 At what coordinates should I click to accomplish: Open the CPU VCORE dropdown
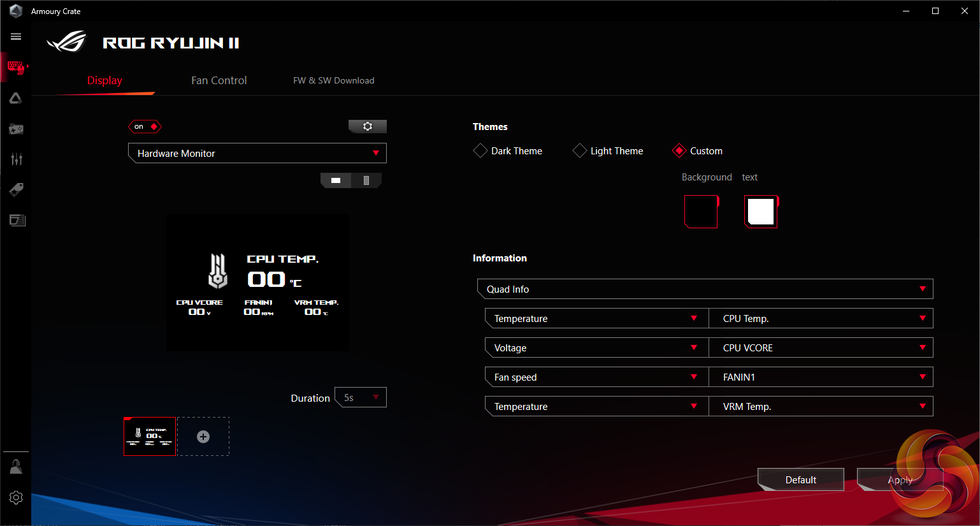coord(821,347)
